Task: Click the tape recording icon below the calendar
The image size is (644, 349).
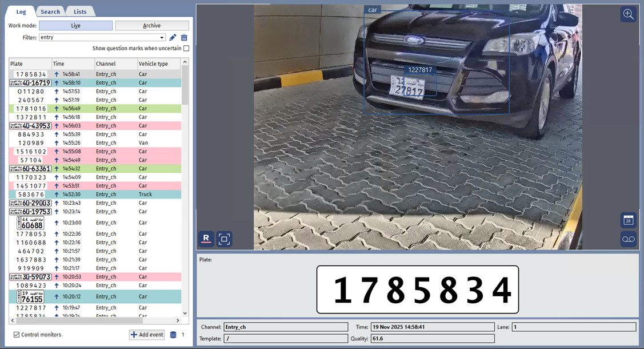Action: [x=628, y=239]
